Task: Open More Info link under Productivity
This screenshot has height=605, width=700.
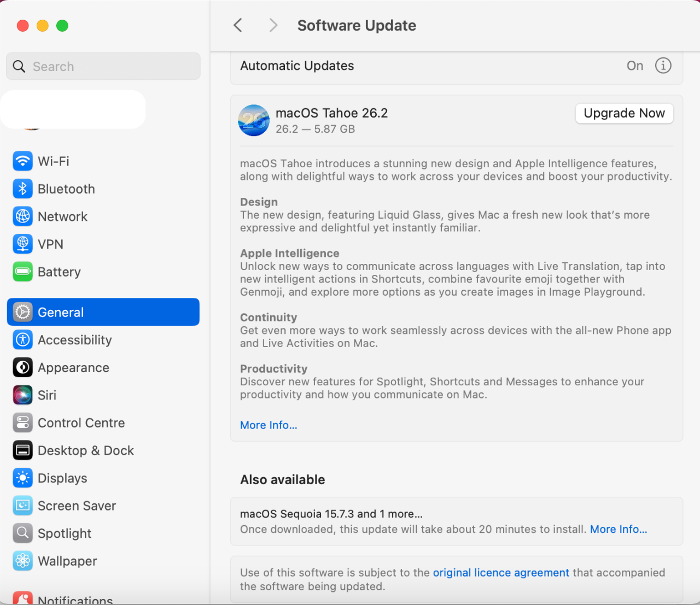Action: 269,425
